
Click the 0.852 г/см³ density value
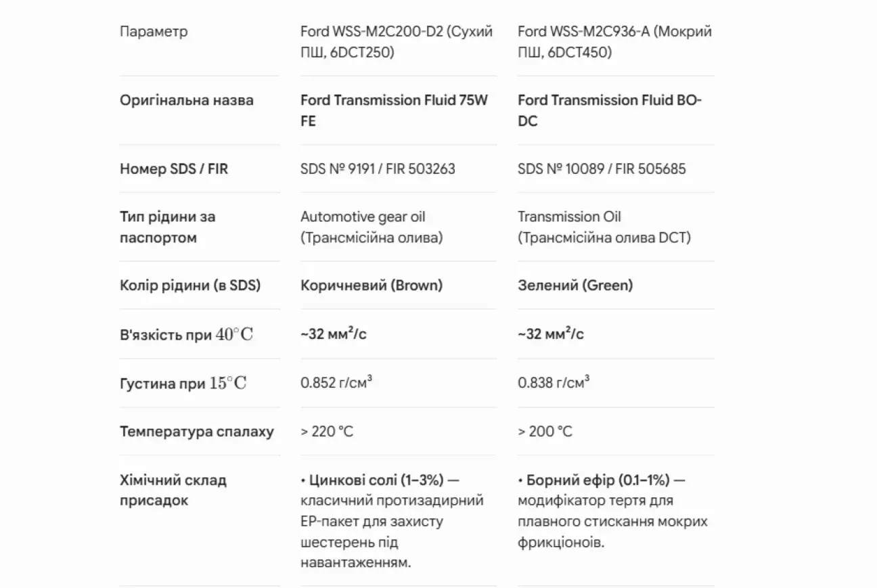pos(336,383)
